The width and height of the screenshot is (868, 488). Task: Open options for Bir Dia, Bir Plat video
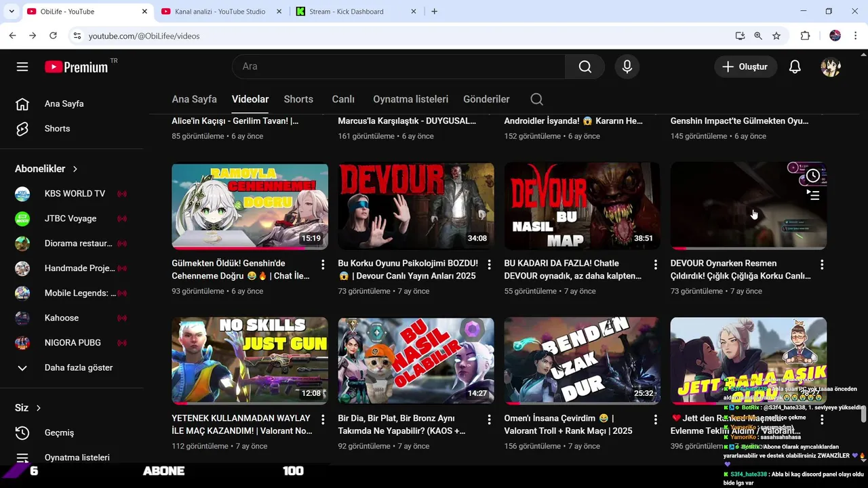point(489,420)
